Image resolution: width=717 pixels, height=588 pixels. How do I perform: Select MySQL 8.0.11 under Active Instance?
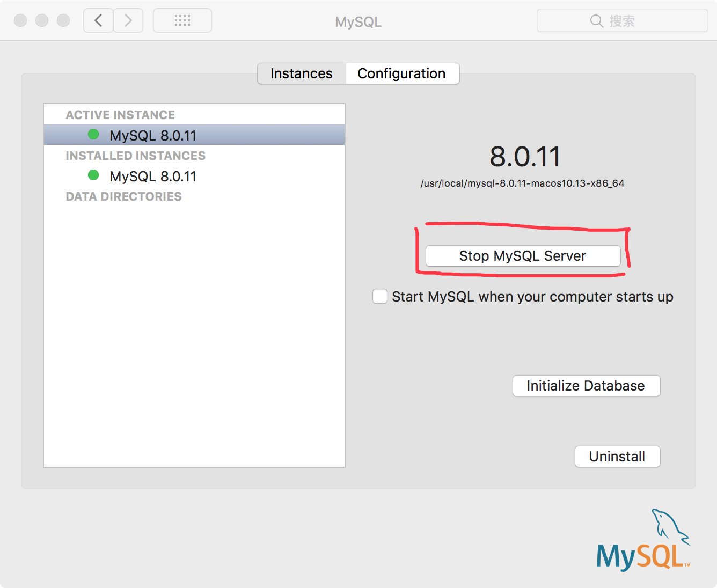click(194, 135)
